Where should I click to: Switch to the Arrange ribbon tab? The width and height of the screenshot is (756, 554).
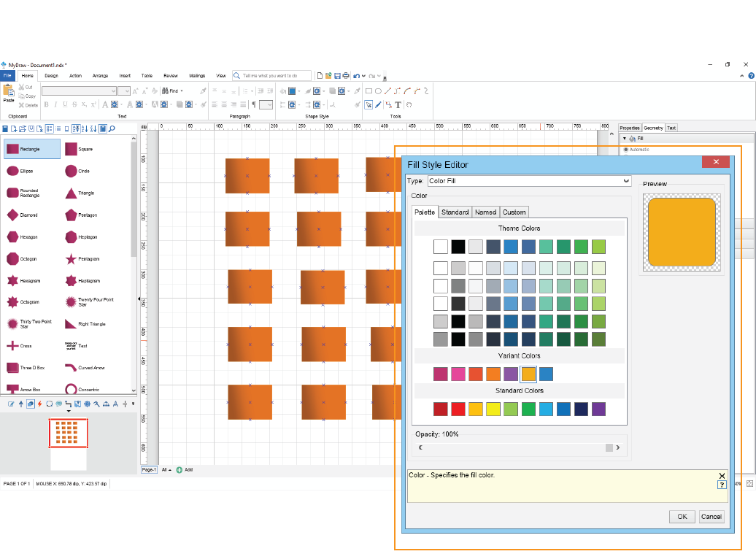100,76
